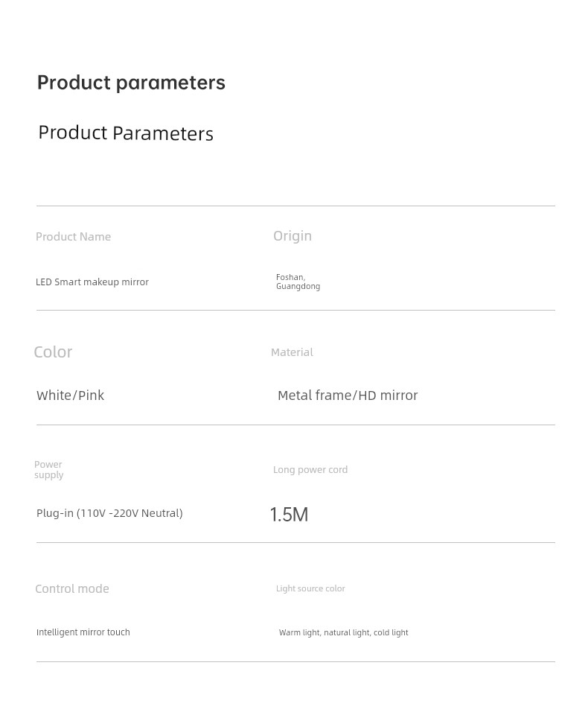
Task: Select the 'Long power cord' label
Action: coord(310,470)
